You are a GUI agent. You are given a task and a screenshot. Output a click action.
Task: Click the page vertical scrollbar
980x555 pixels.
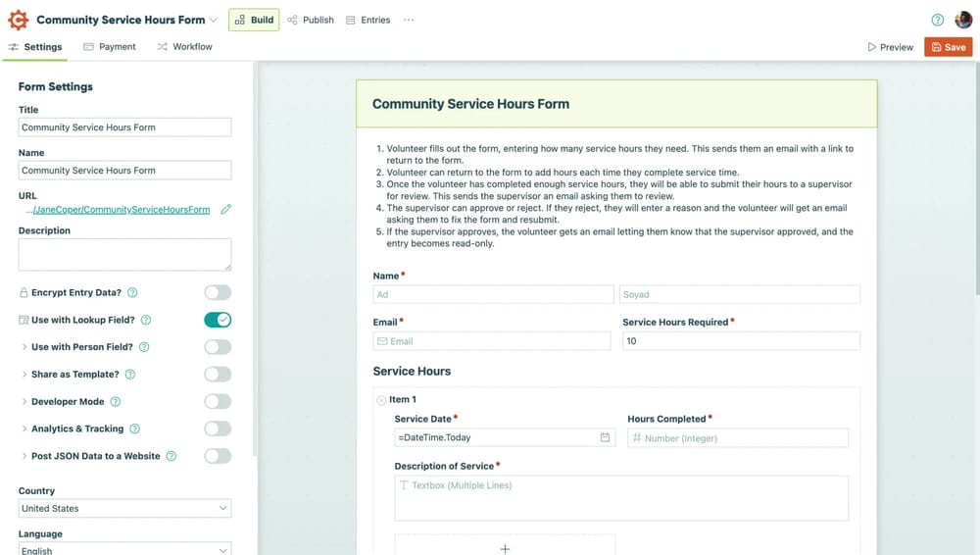[x=977, y=178]
